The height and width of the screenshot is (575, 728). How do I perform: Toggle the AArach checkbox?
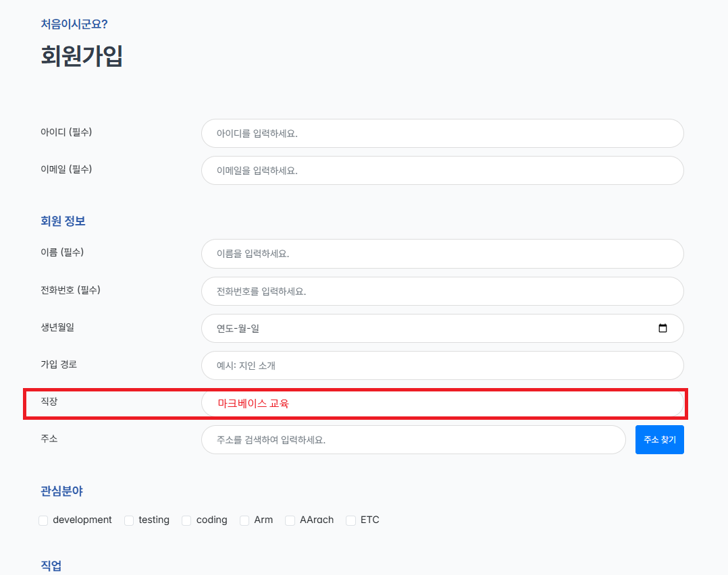(290, 520)
